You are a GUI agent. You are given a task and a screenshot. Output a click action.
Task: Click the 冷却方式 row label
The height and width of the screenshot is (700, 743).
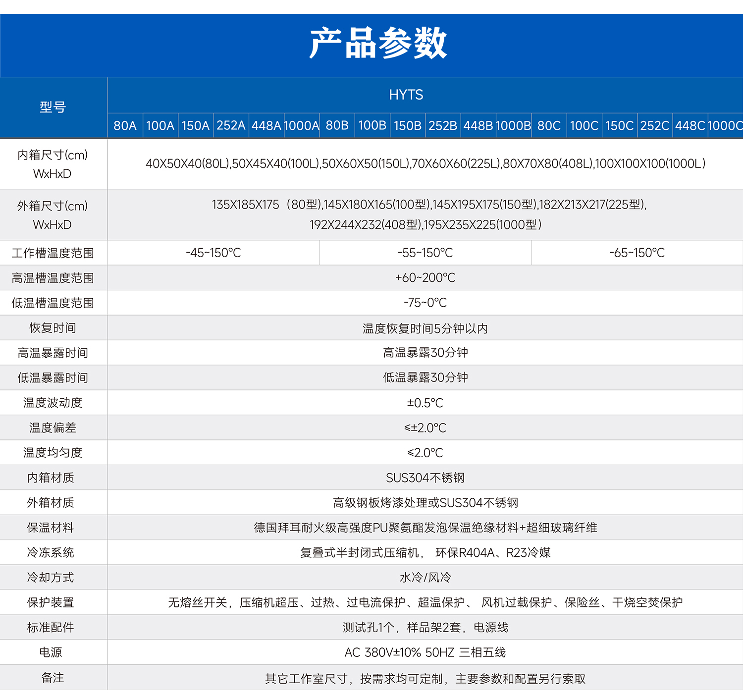point(51,577)
